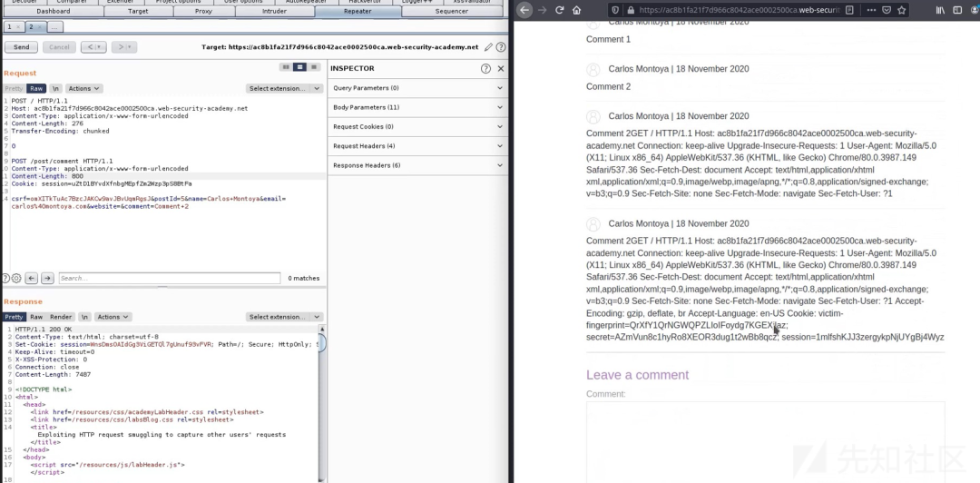The image size is (980, 483).
Task: Open the Dashboard tab
Action: (54, 11)
